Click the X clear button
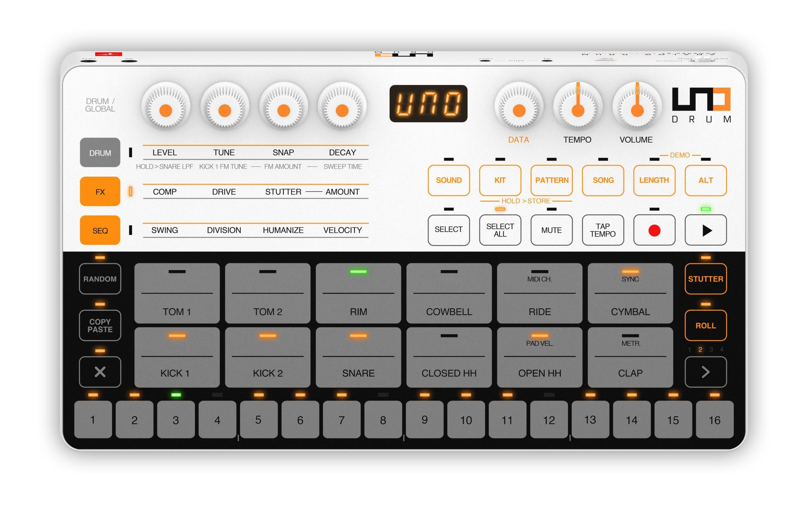Screen dimensions: 812x511 100,372
